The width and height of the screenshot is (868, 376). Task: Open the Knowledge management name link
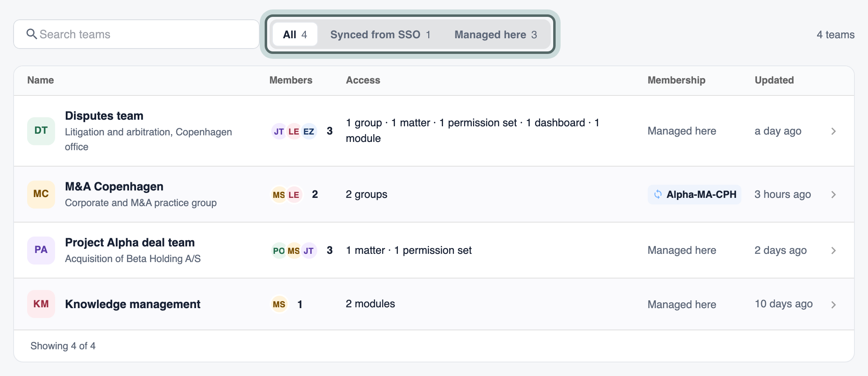coord(133,304)
